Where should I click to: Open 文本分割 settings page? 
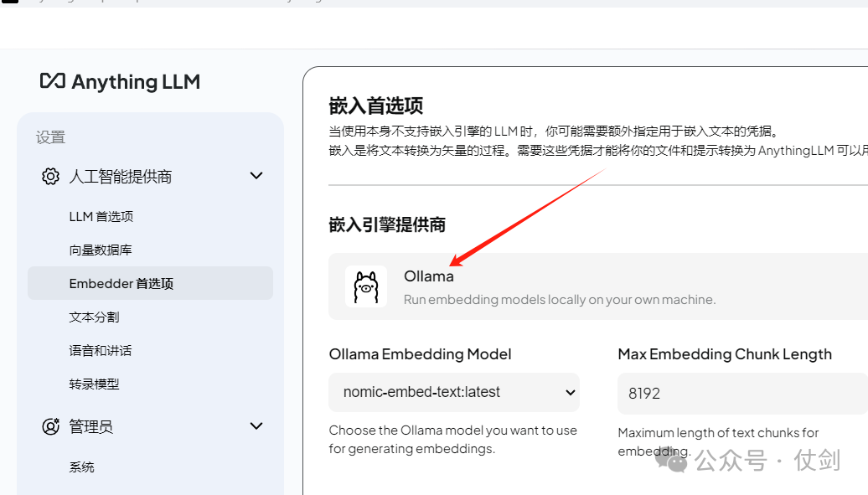94,317
